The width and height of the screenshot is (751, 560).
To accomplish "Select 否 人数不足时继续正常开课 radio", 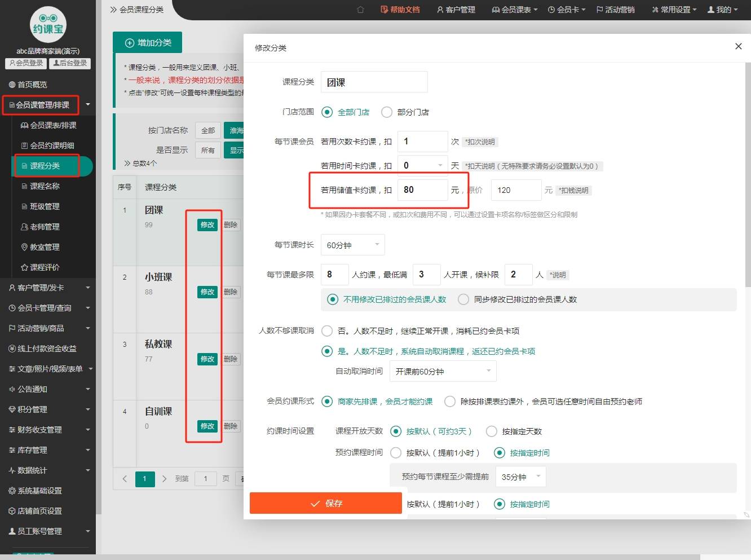I will coord(421,331).
